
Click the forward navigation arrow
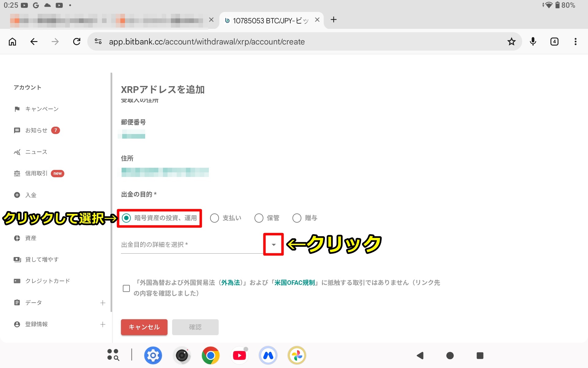[55, 41]
